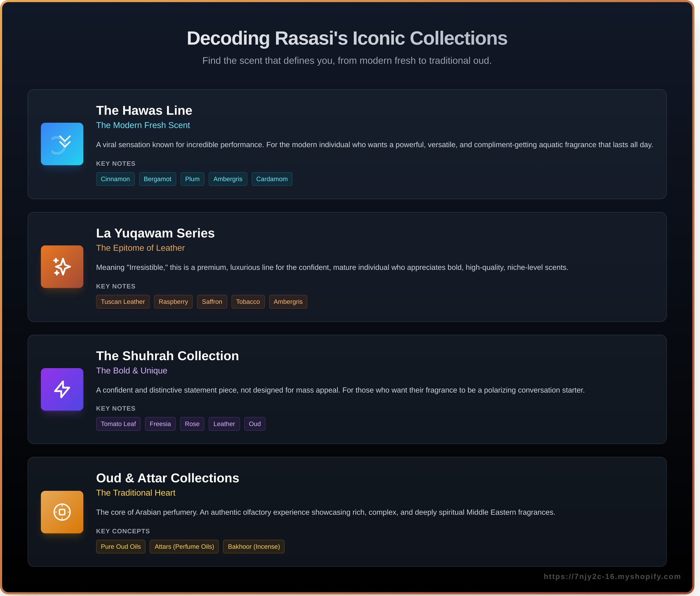Screen dimensions: 700x596
Task: Open the myshopify.com URL link
Action: pyautogui.click(x=612, y=576)
